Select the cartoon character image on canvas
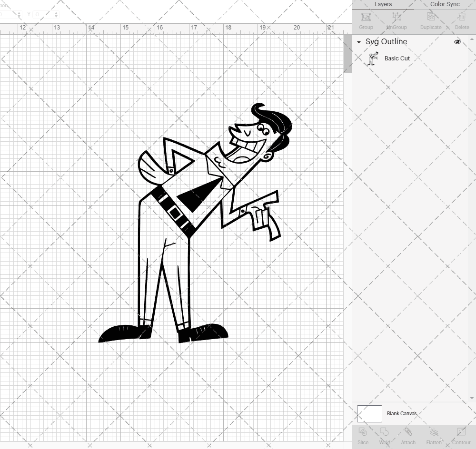This screenshot has height=449, width=476. (x=195, y=223)
